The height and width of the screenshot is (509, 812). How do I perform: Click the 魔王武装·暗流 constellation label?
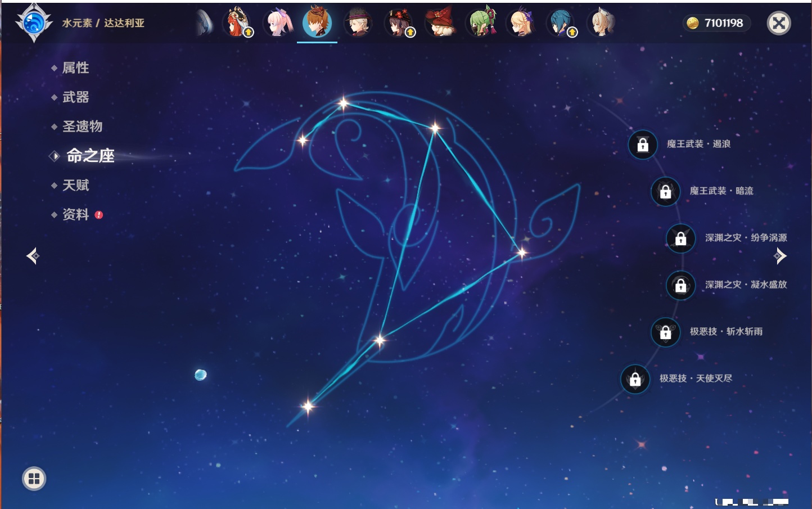click(x=721, y=191)
